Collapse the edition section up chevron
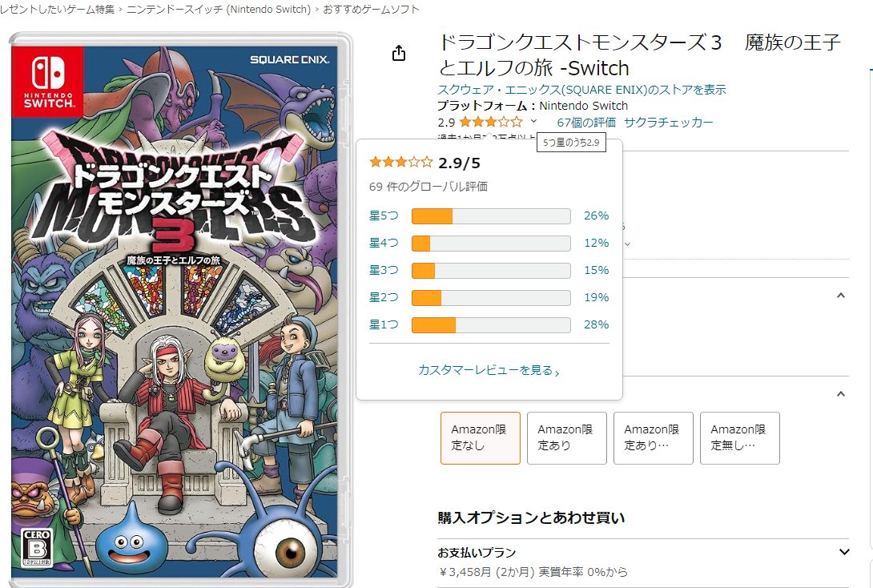Image resolution: width=873 pixels, height=588 pixels. pyautogui.click(x=841, y=393)
